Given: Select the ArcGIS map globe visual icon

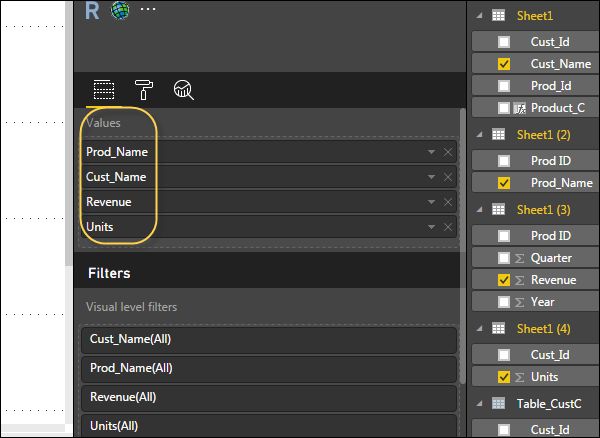Looking at the screenshot, I should 120,10.
